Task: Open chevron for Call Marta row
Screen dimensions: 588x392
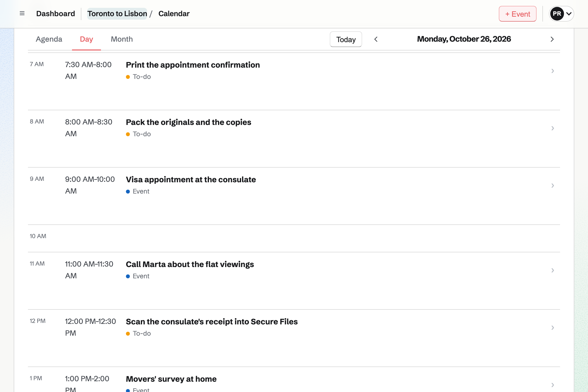Action: pyautogui.click(x=552, y=270)
